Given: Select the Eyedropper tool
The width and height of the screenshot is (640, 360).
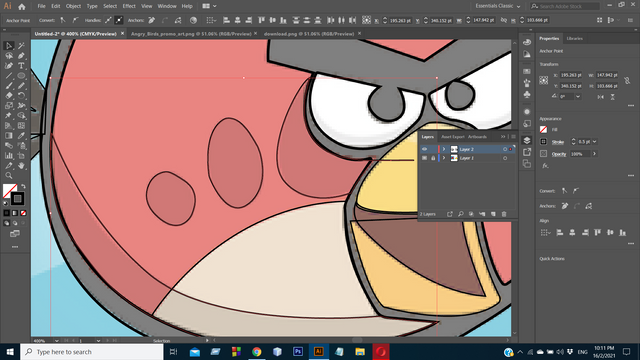Looking at the screenshot, I should coord(21,136).
